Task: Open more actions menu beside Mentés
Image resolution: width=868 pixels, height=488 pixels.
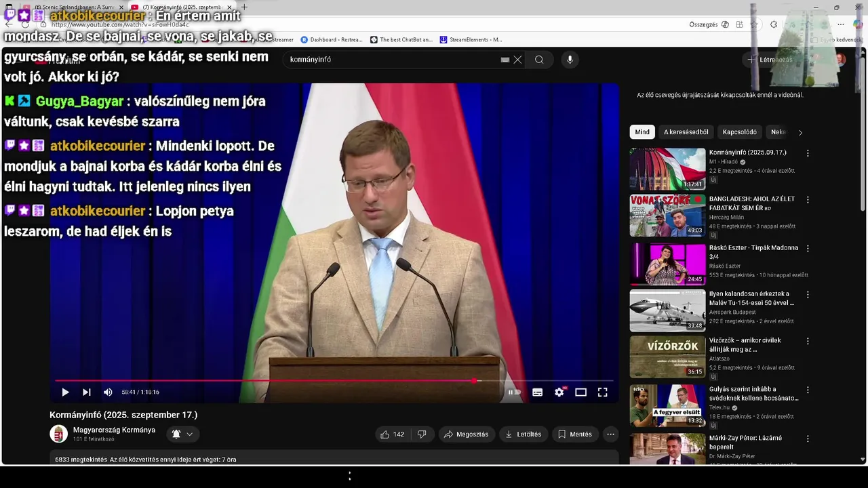Action: coord(610,434)
